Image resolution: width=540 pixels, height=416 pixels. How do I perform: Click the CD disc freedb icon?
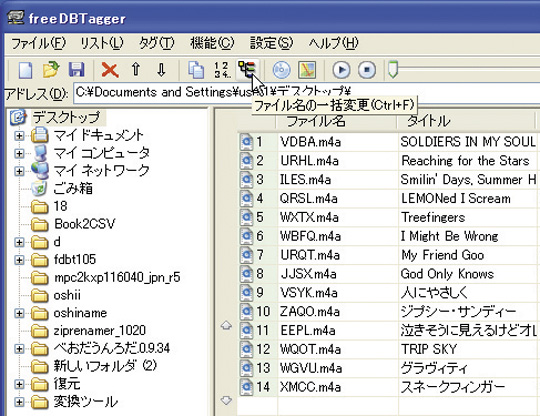(x=281, y=70)
